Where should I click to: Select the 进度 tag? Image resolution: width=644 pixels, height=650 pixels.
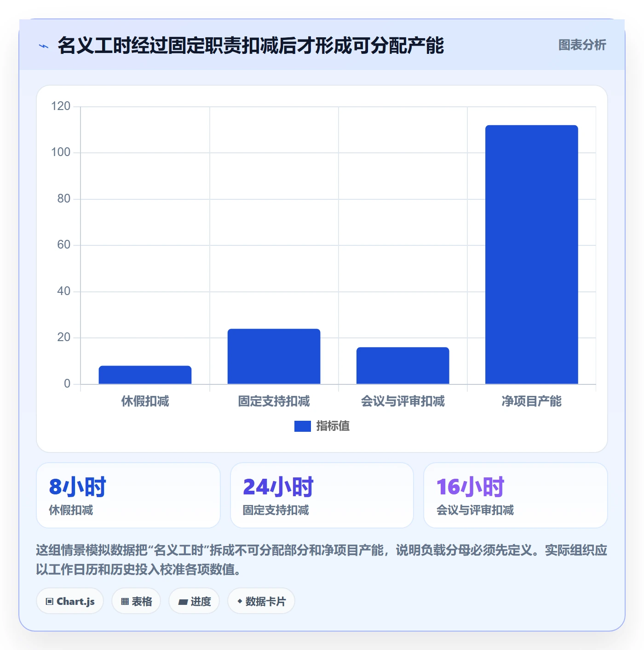coord(194,601)
